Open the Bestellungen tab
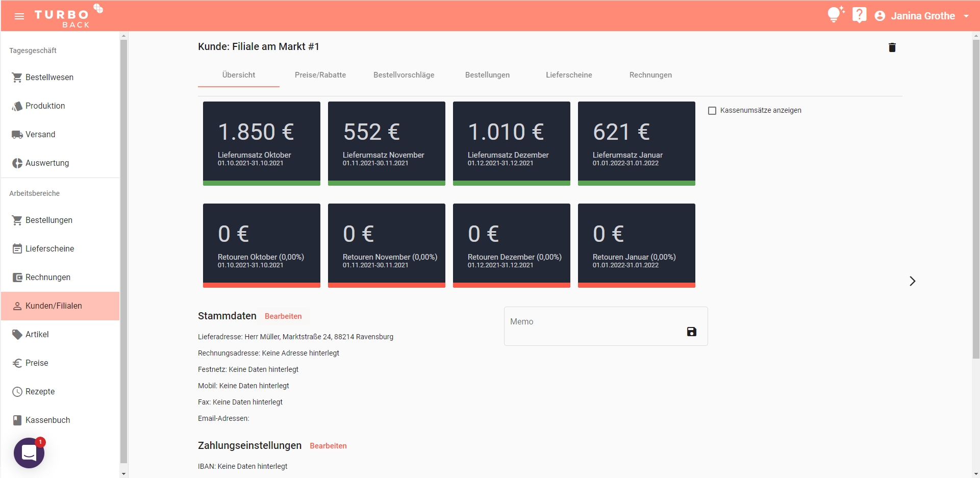Screen dimensions: 980x478 click(x=487, y=75)
